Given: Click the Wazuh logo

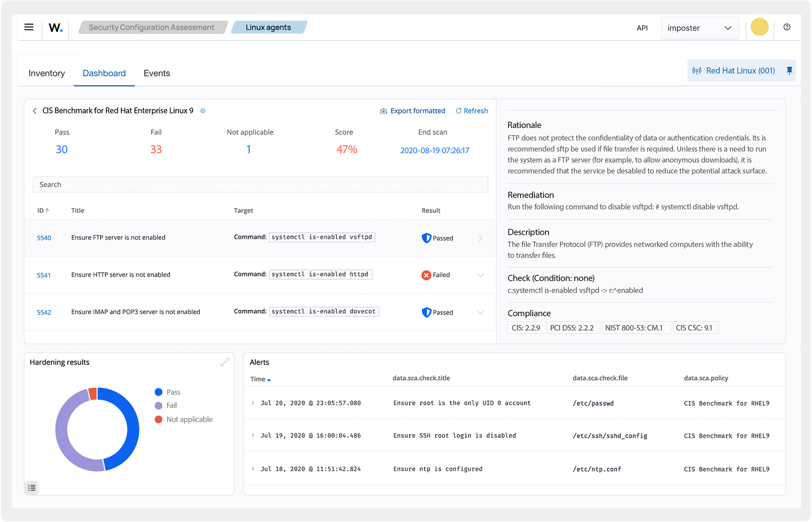Looking at the screenshot, I should click(54, 28).
